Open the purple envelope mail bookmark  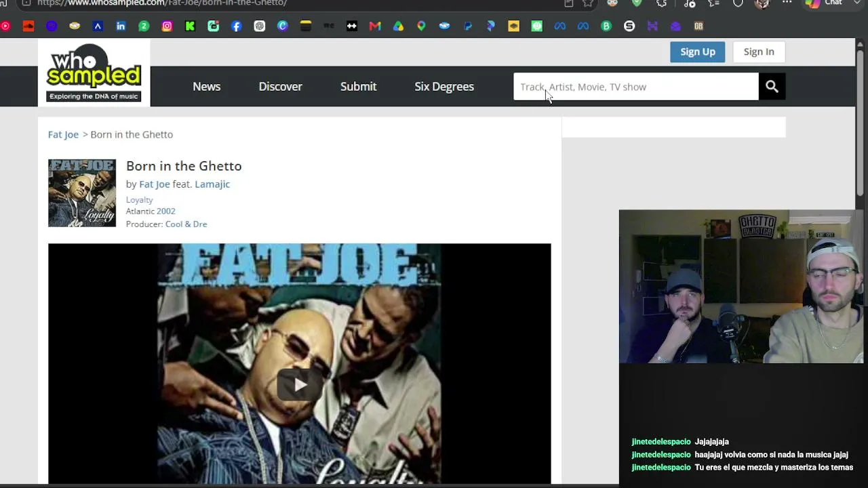tap(675, 26)
